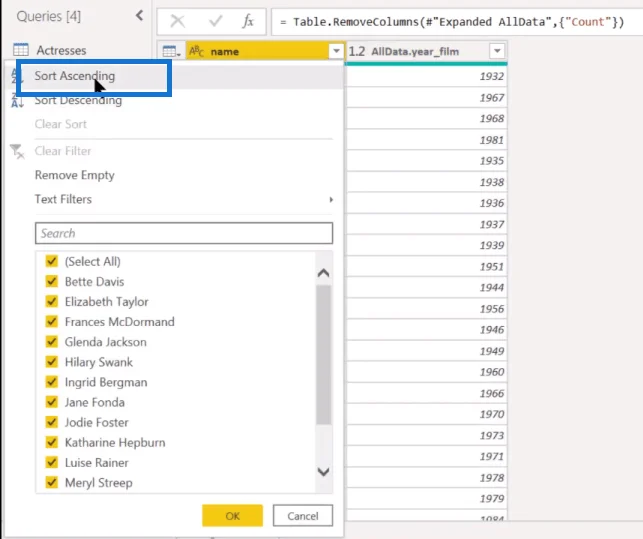The width and height of the screenshot is (643, 539).
Task: Click the ABC text type icon on name column
Action: tap(196, 52)
